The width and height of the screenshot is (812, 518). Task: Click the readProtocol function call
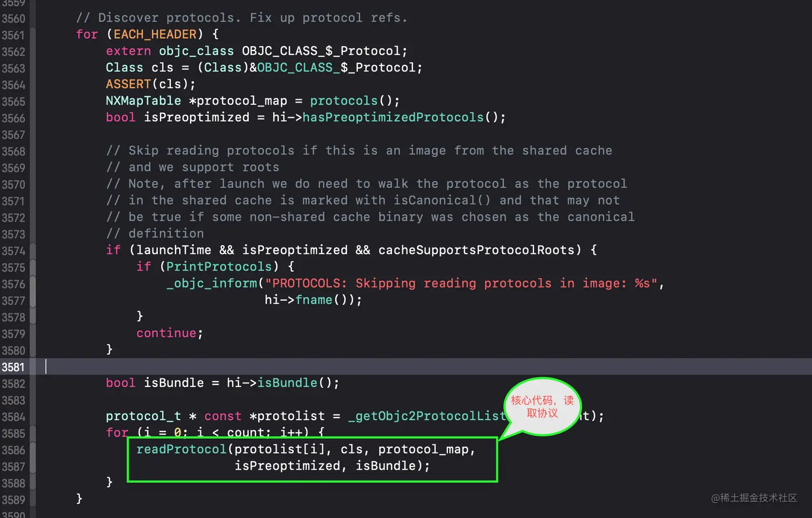[x=182, y=449]
